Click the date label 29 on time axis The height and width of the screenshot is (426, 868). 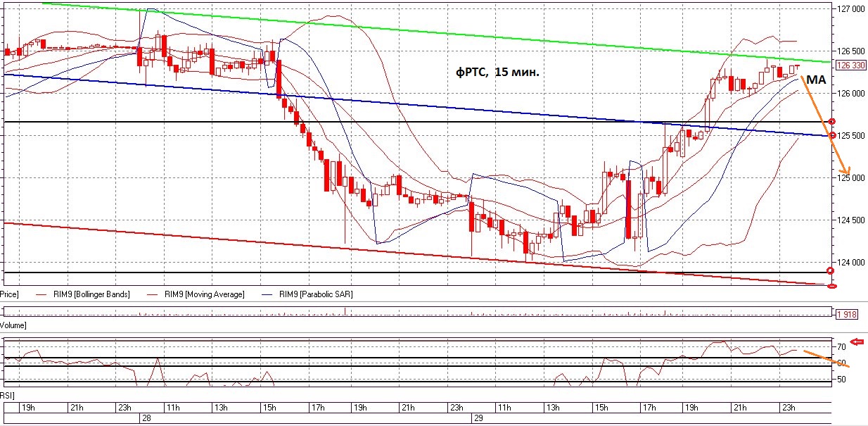click(x=478, y=418)
